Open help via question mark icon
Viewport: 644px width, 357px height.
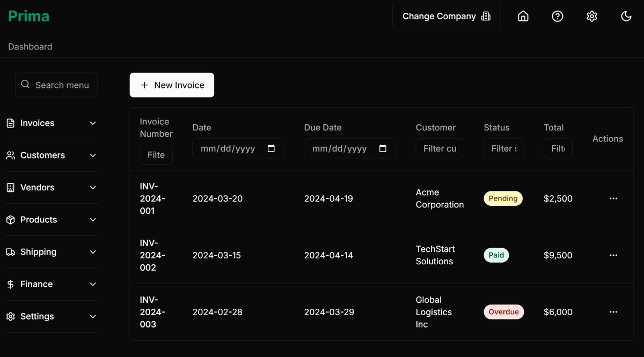point(558,16)
